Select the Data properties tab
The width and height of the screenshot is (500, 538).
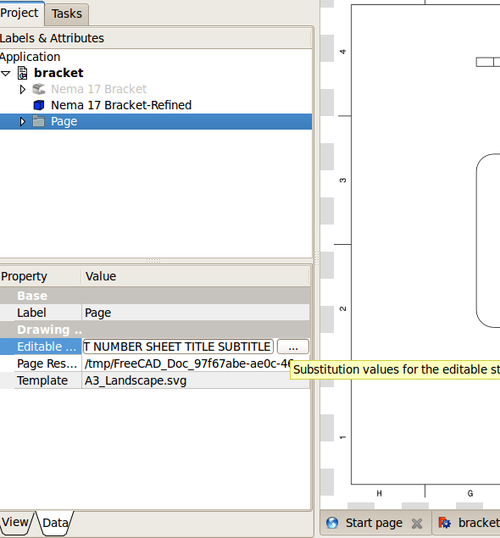55,523
